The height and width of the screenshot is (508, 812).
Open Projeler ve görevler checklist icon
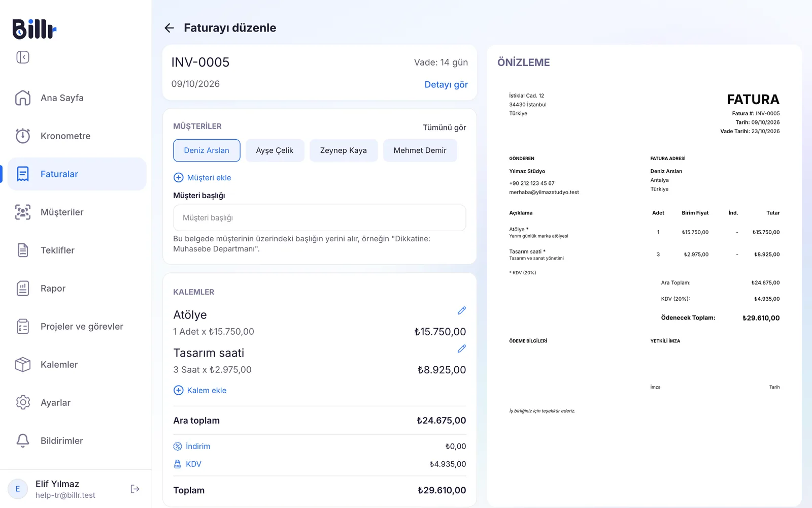23,326
